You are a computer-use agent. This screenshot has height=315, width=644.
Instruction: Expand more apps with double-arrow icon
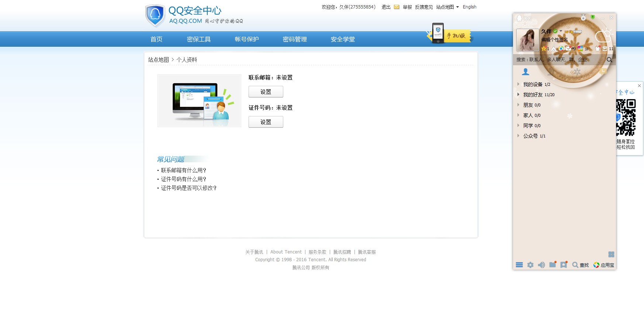(x=586, y=49)
